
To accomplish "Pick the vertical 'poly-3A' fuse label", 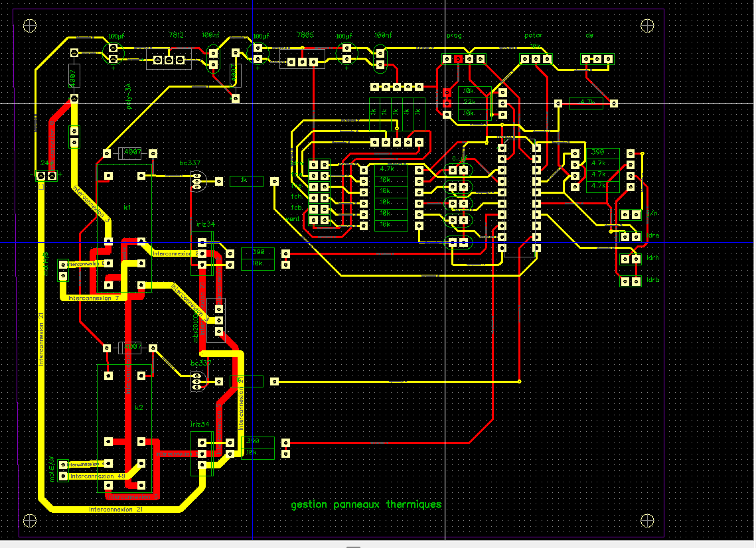I will [128, 96].
